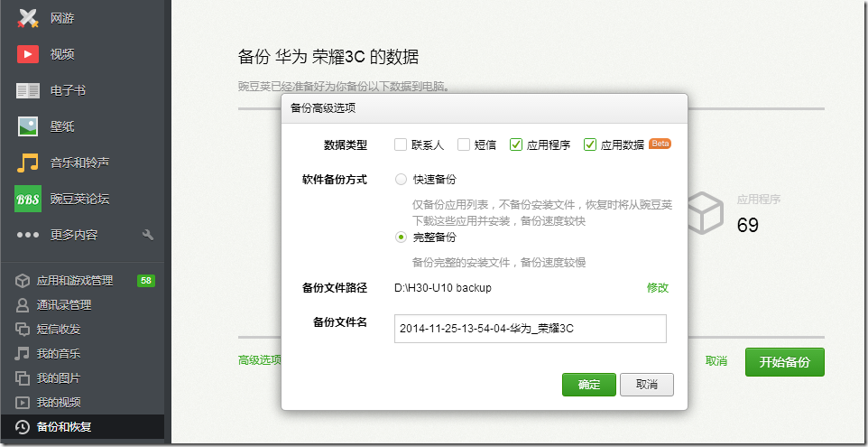Screen dimensions: 868x447
Task: Click the play icon for 我的视频
Action: (23, 402)
